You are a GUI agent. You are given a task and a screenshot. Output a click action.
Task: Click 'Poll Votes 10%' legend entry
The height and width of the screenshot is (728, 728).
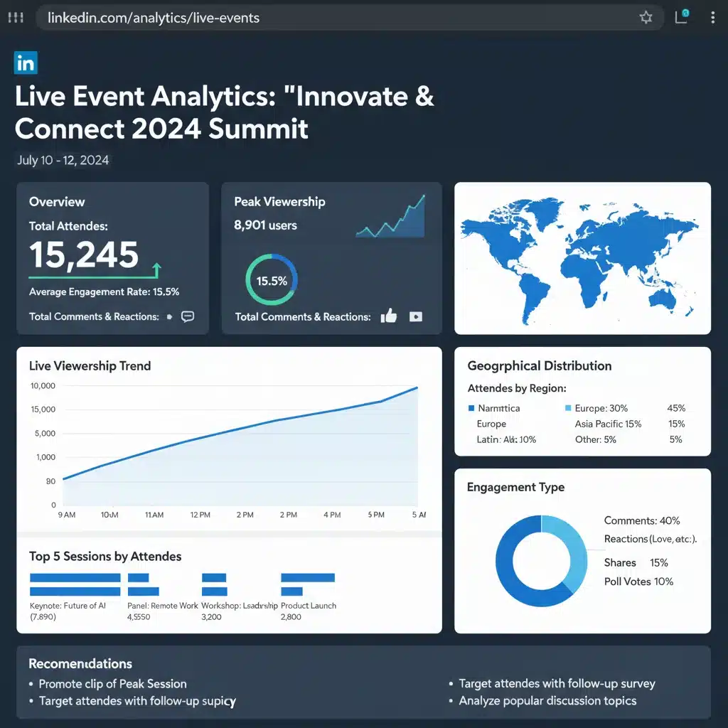pos(638,582)
